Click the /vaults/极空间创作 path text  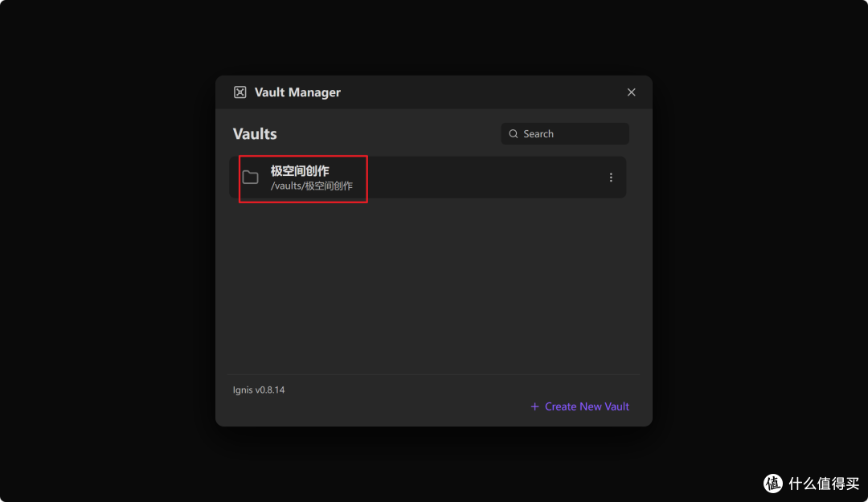point(311,186)
